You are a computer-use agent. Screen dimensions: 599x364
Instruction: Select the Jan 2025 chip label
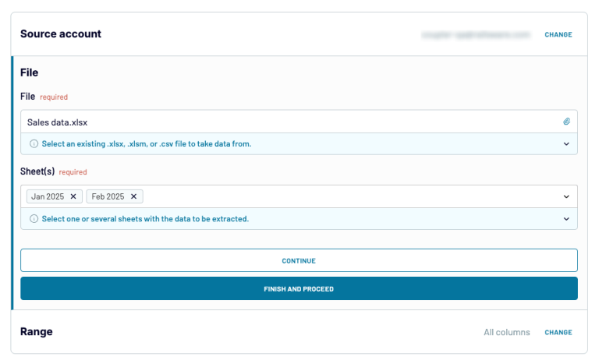coord(48,197)
